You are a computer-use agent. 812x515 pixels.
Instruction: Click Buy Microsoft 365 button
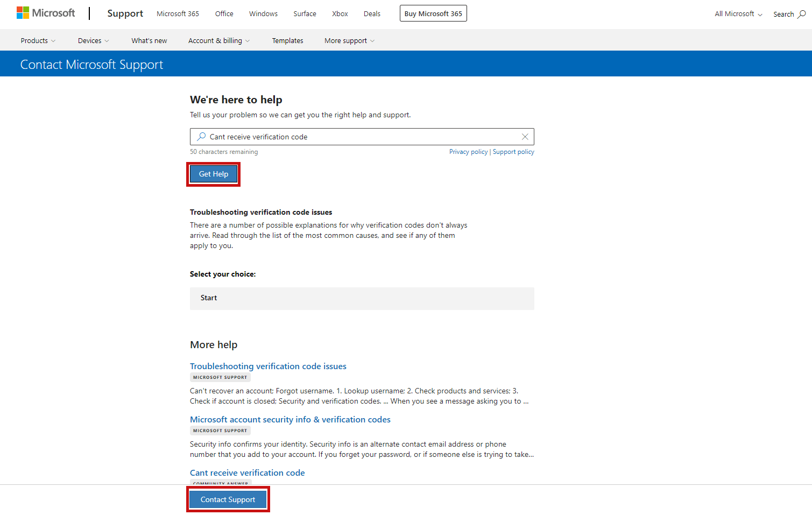pos(433,13)
